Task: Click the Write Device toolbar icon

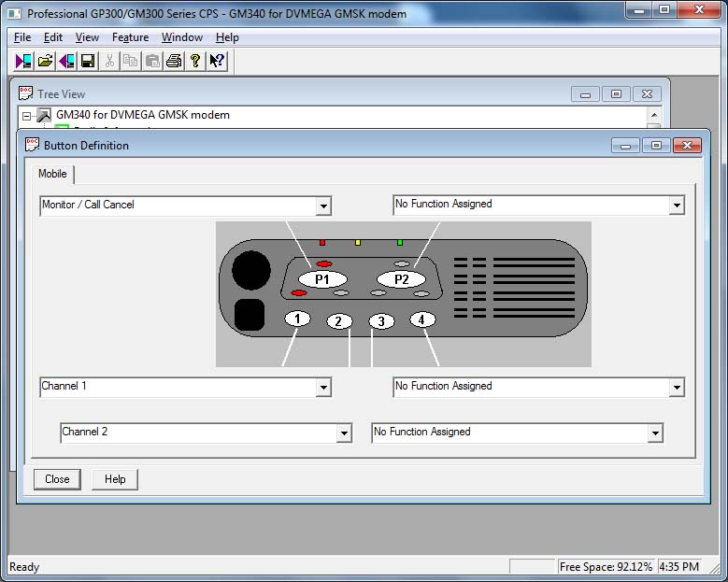Action: point(66,61)
